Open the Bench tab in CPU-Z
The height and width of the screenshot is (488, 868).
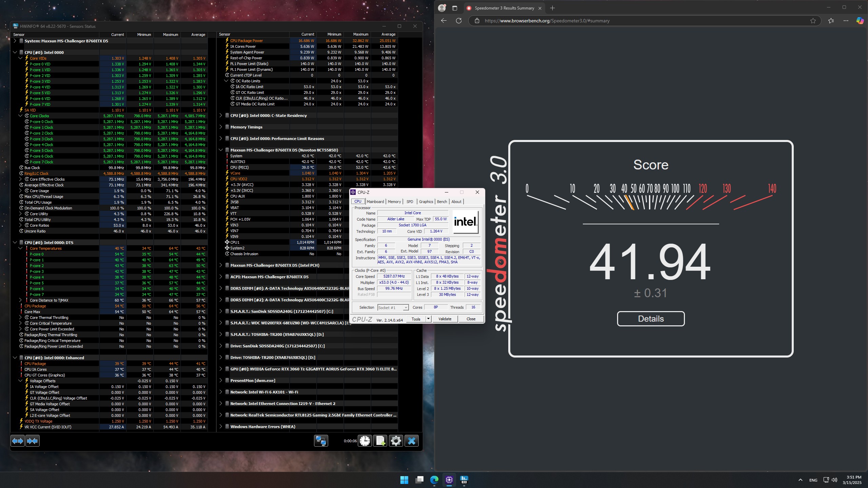click(x=442, y=202)
